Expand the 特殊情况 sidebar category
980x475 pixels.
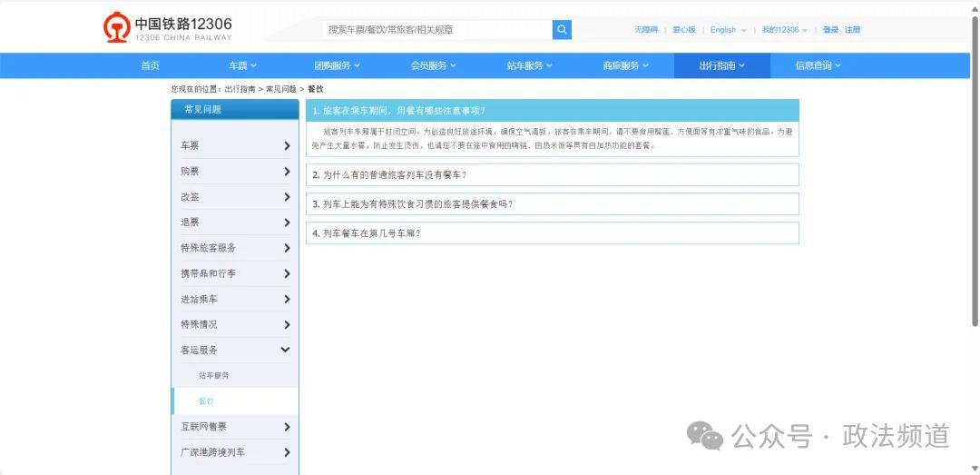tap(236, 325)
